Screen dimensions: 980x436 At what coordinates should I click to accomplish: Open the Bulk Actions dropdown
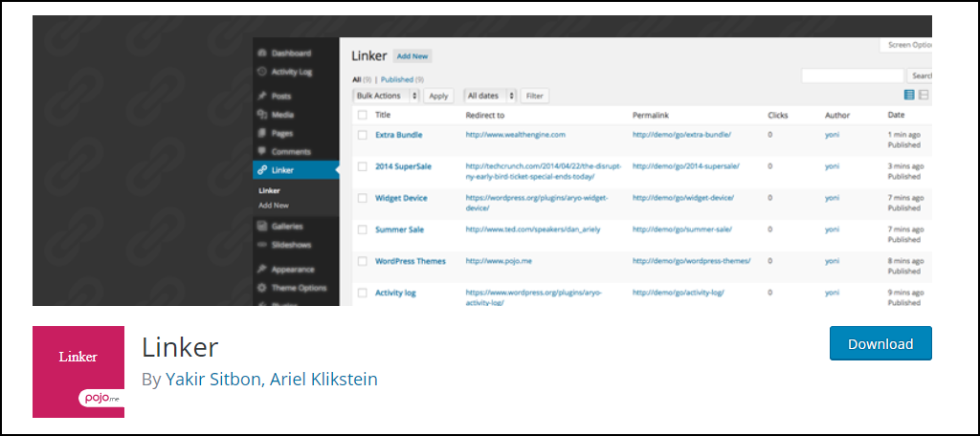386,96
